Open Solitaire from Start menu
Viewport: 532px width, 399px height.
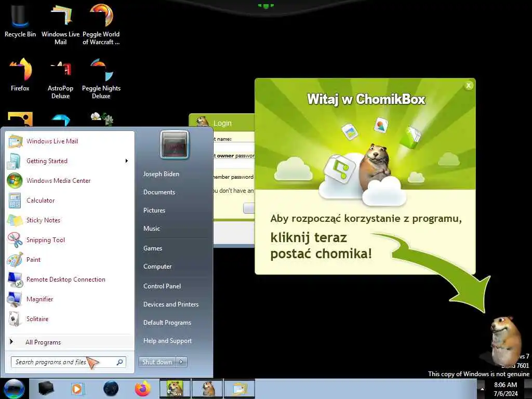coord(70,318)
